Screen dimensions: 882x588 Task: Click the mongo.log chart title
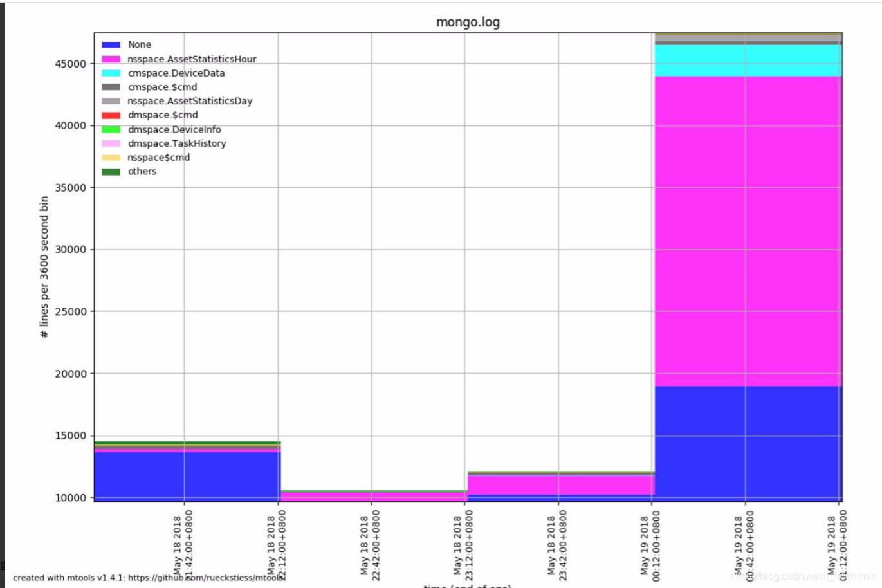[x=468, y=22]
